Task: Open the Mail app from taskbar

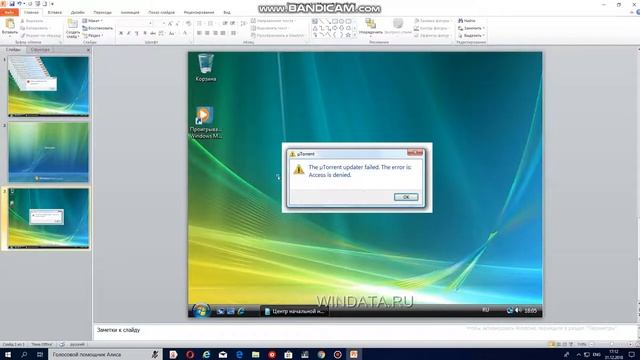Action: [x=223, y=355]
